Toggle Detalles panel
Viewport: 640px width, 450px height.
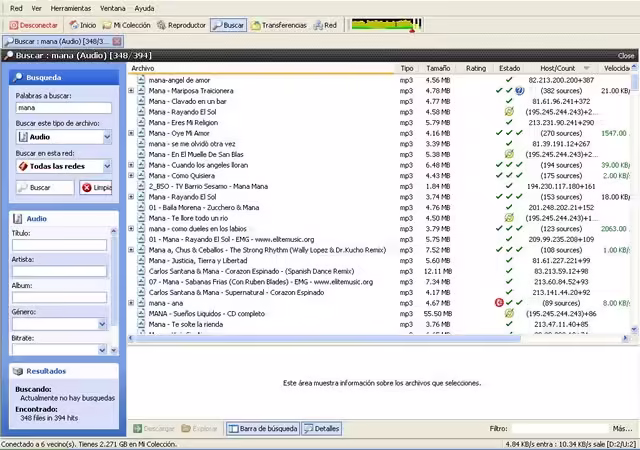point(322,428)
